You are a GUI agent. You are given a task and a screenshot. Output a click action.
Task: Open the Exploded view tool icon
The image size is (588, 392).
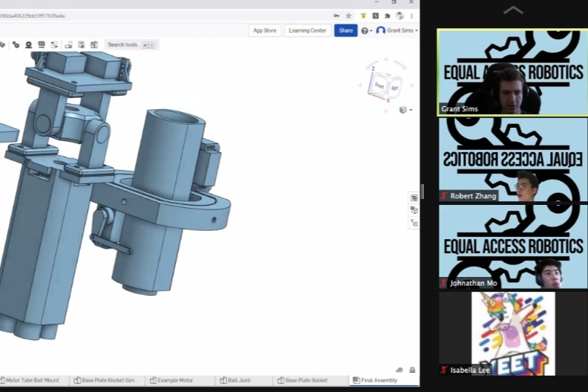tap(94, 45)
